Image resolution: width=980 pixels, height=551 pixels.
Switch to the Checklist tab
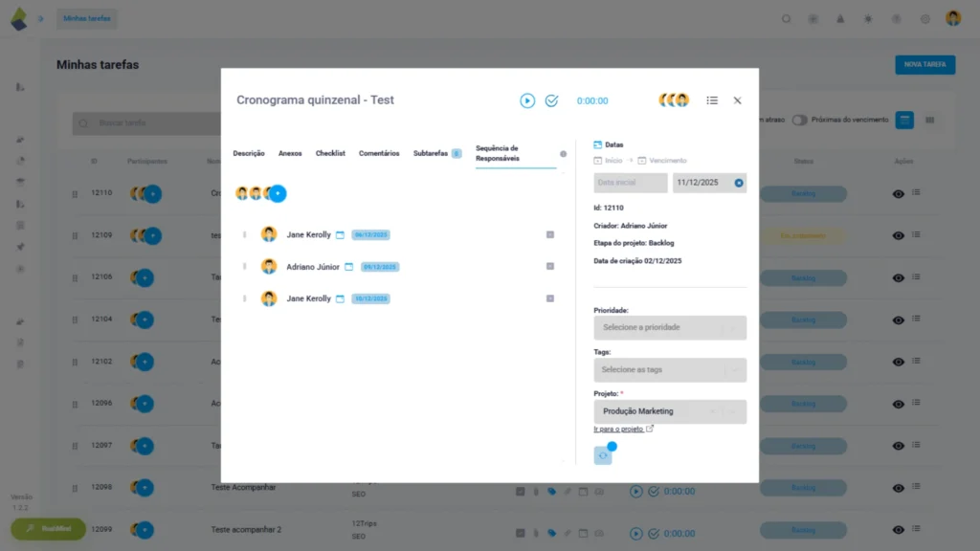pyautogui.click(x=330, y=154)
